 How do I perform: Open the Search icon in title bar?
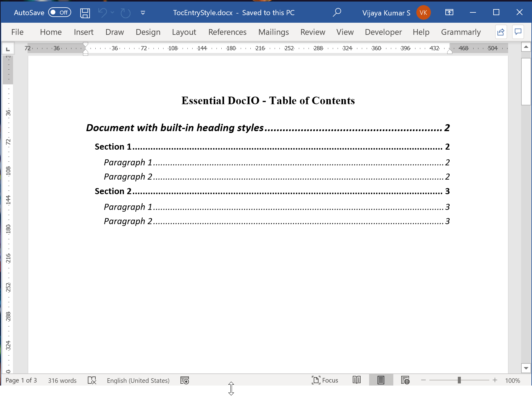tap(337, 12)
